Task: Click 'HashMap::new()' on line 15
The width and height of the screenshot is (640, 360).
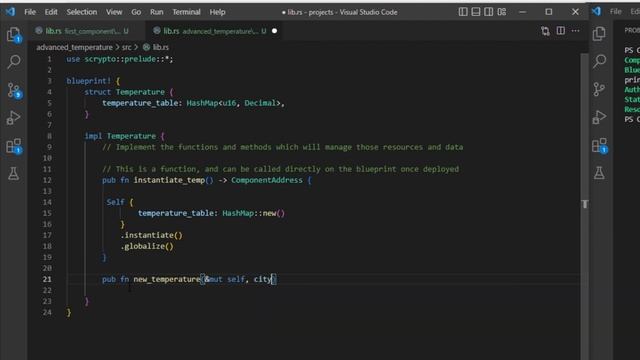Action: (x=253, y=213)
